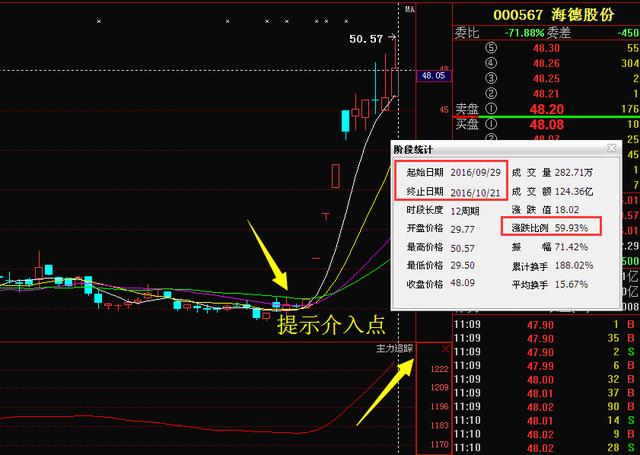Screen dimensions: 640x455
Task: Click the 委差 value -450
Action: [x=629, y=33]
